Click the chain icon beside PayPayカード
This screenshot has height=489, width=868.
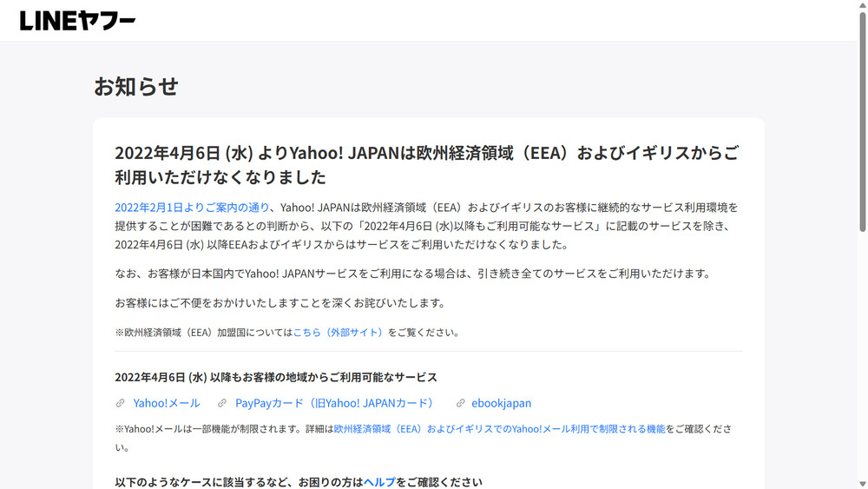222,403
